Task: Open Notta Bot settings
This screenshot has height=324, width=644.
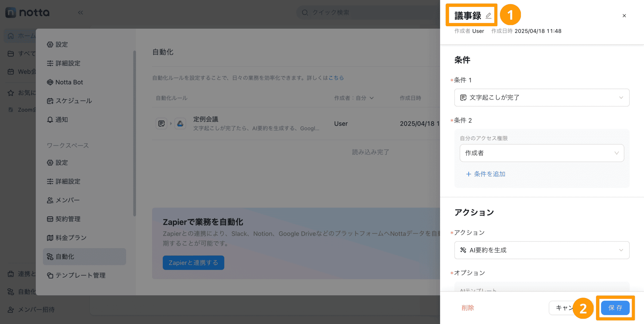Action: (84, 82)
